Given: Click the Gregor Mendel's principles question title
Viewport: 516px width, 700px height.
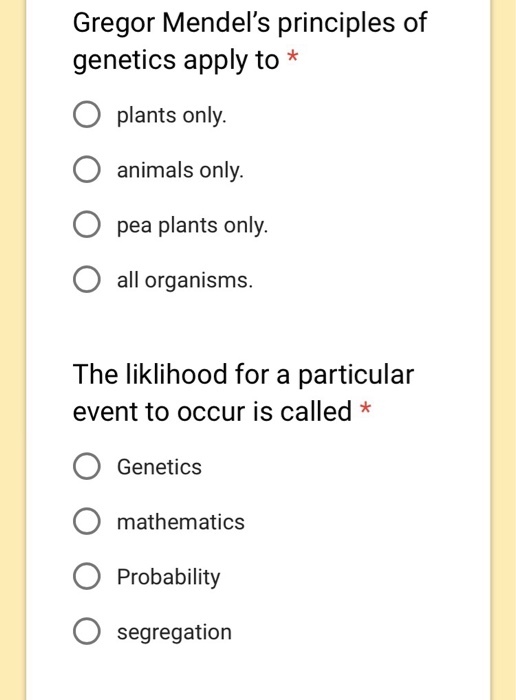Looking at the screenshot, I should 250,41.
